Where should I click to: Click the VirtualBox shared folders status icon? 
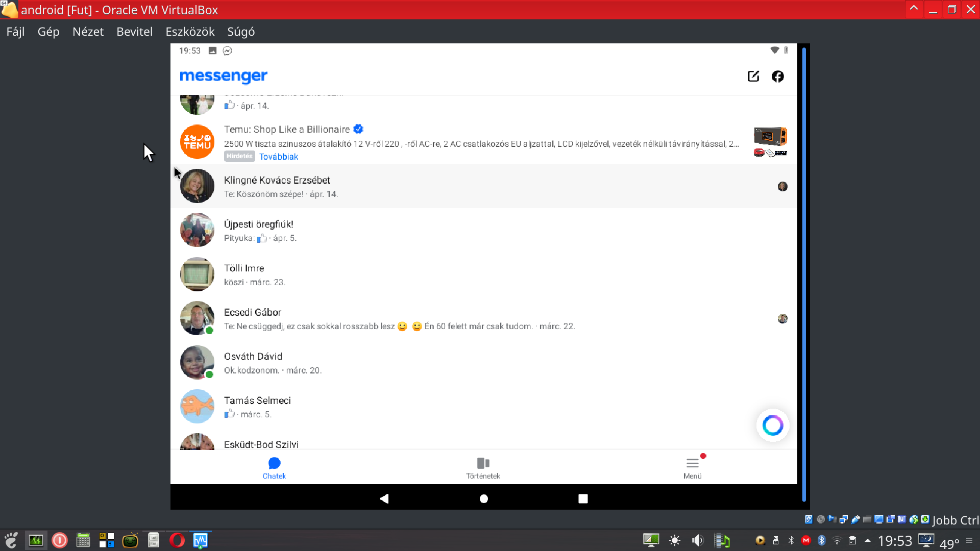click(867, 519)
